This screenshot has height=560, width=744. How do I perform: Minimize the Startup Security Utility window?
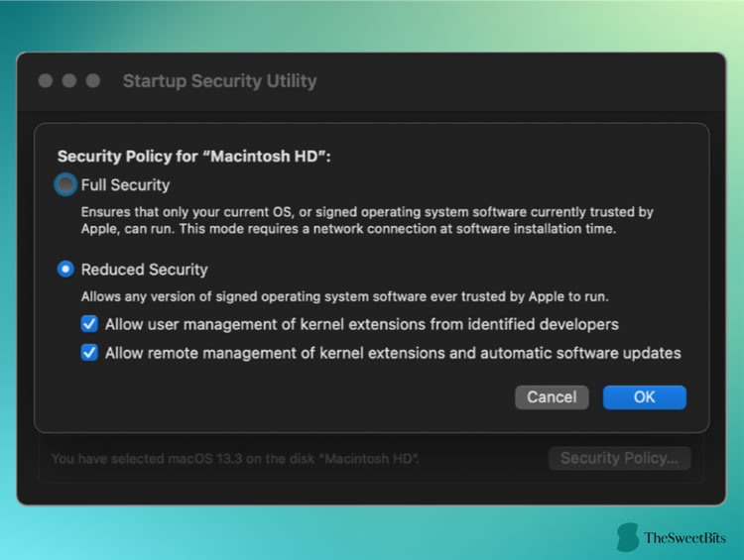pos(69,80)
